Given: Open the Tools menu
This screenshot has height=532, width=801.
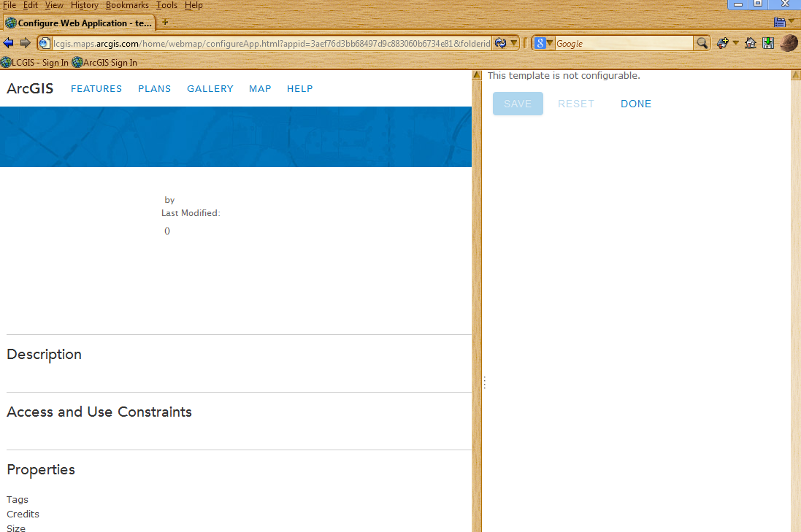Looking at the screenshot, I should pos(166,5).
